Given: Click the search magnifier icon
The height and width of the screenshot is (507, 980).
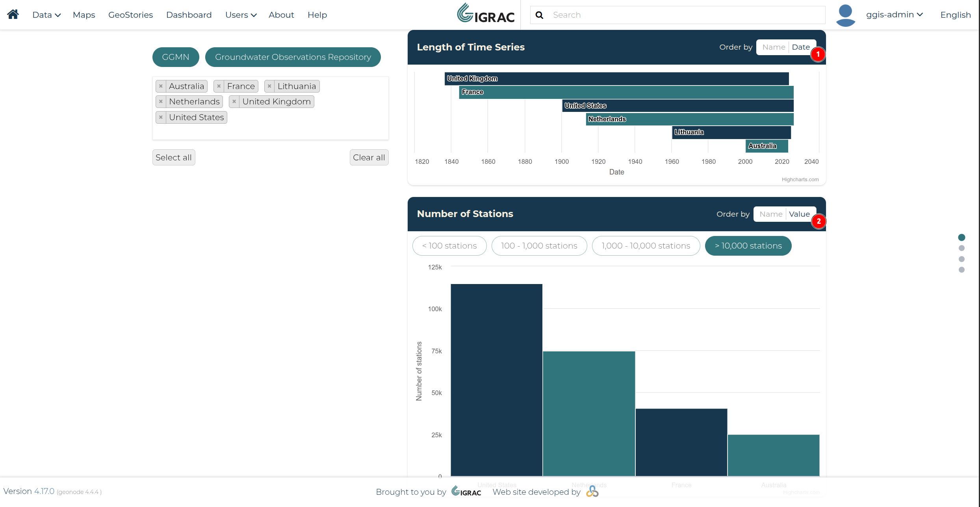Looking at the screenshot, I should point(540,15).
